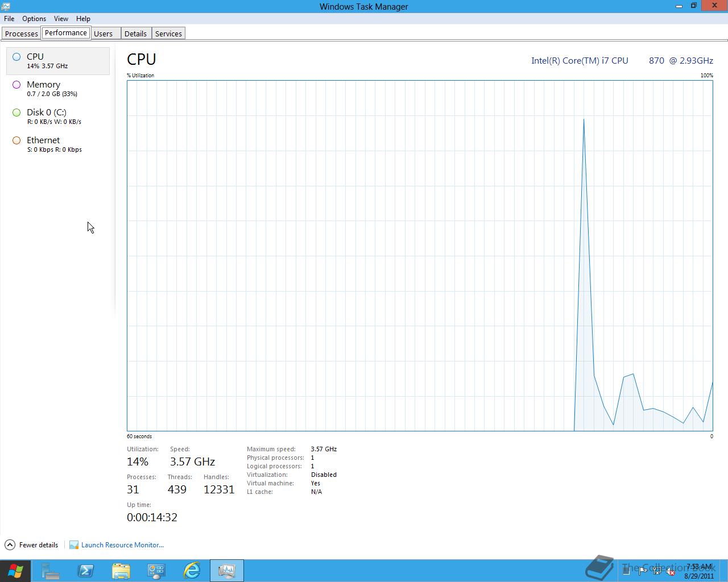
Task: Click the orange Ethernet circle icon
Action: click(16, 140)
